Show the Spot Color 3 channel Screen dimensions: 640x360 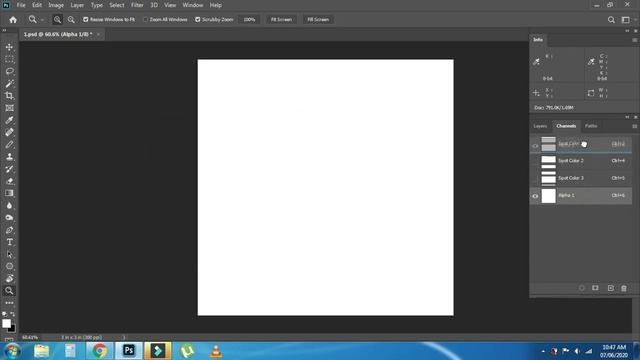click(535, 178)
